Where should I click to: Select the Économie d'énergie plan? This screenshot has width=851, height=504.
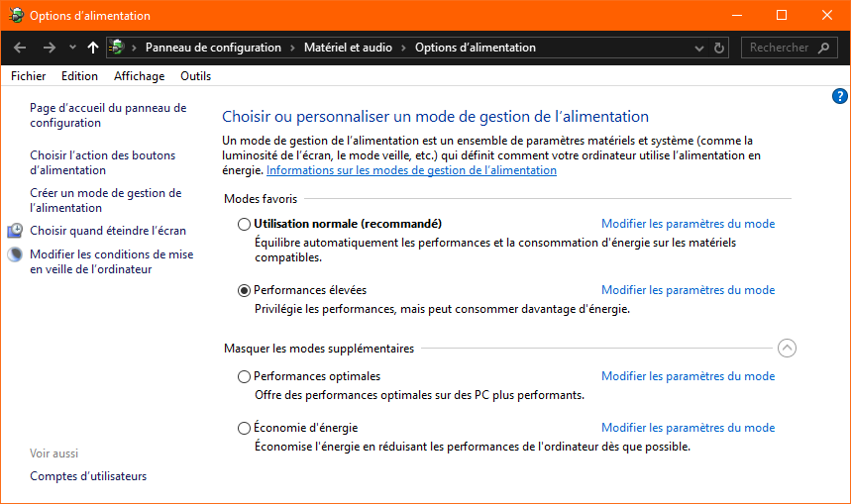point(245,428)
